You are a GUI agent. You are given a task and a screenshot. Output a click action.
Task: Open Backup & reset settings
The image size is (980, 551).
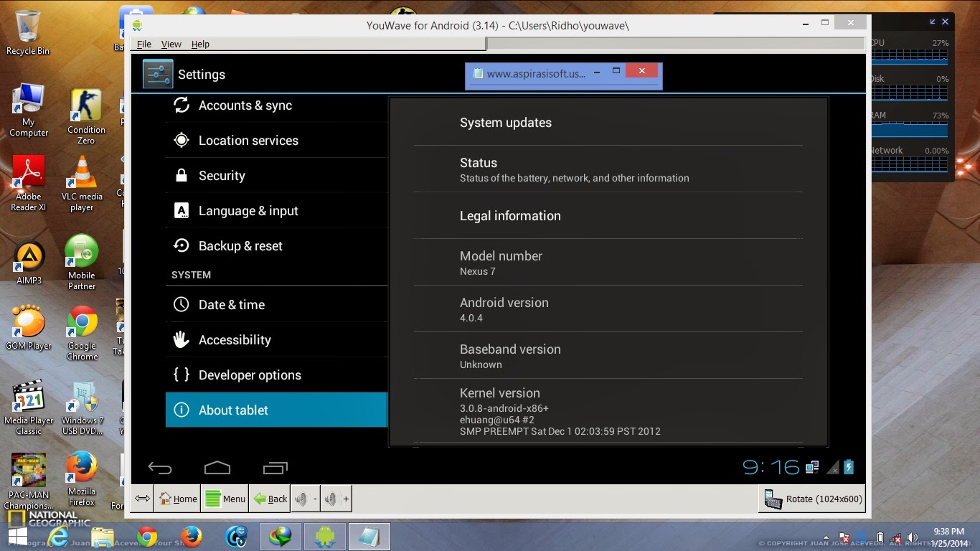[276, 246]
